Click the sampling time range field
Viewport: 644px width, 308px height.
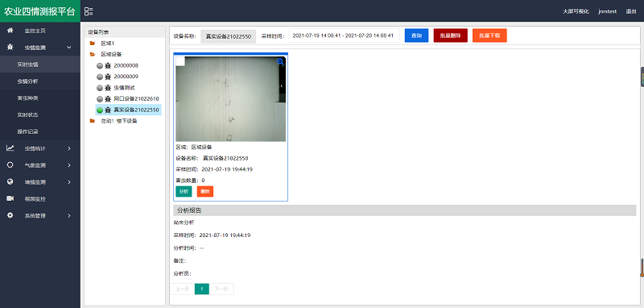(345, 35)
